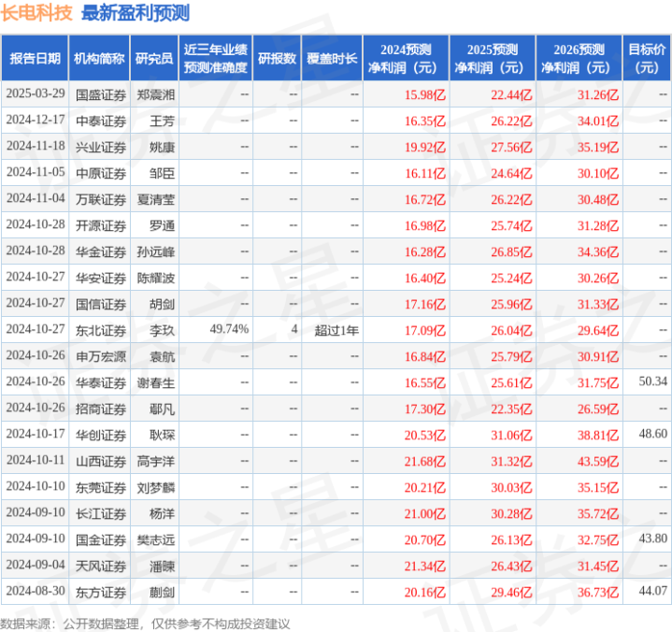
Task: Click the 2025预测净利润 column header
Action: click(x=493, y=58)
